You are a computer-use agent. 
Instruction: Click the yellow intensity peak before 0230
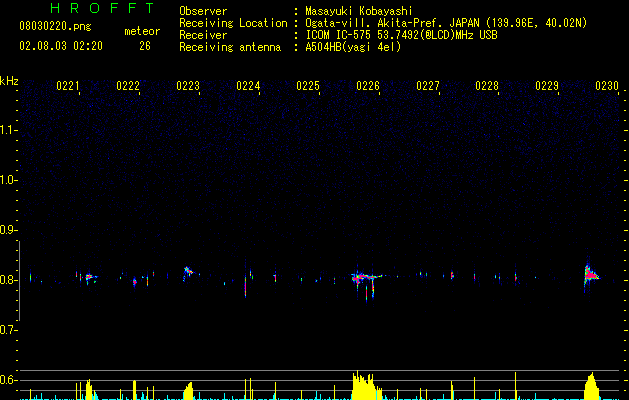pos(592,387)
